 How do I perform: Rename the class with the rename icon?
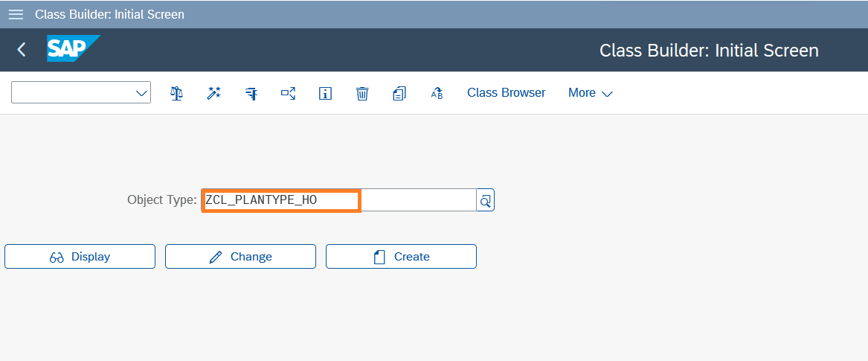[437, 93]
